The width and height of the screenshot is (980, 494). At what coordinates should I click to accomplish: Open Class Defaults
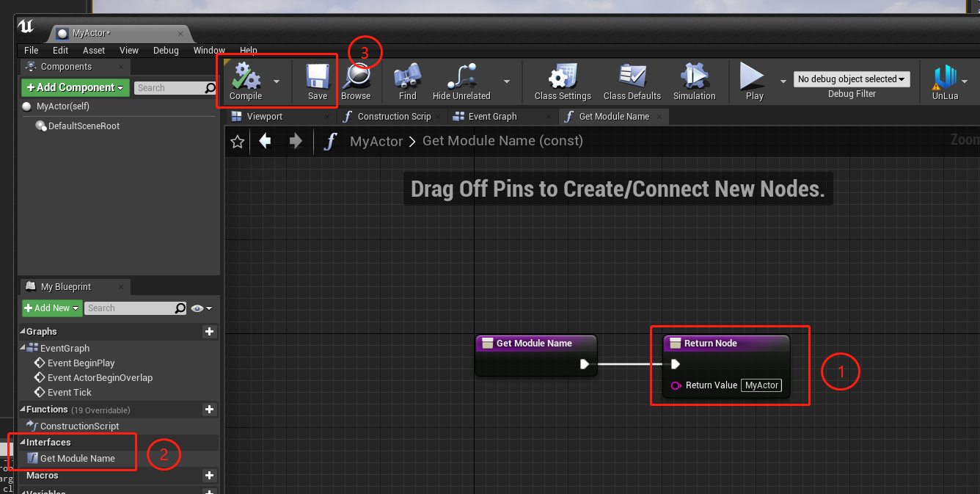(632, 81)
